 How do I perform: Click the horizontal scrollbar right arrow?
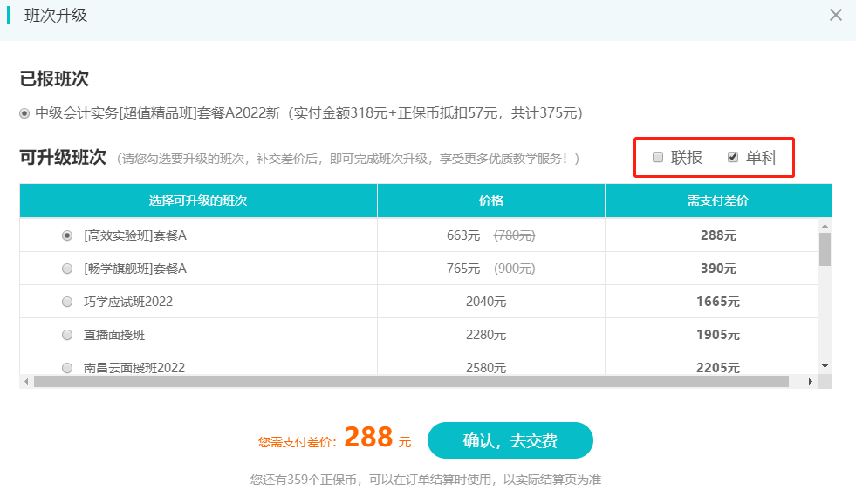(809, 380)
